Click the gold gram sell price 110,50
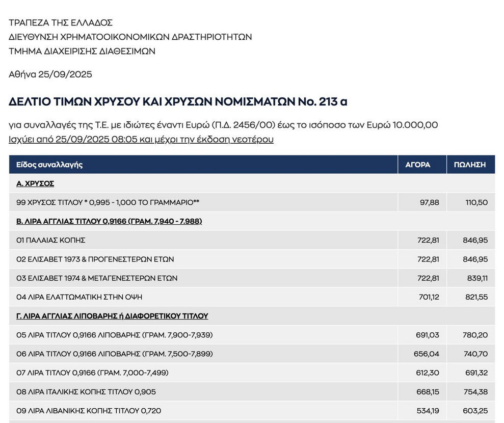The image size is (504, 423). click(x=476, y=202)
